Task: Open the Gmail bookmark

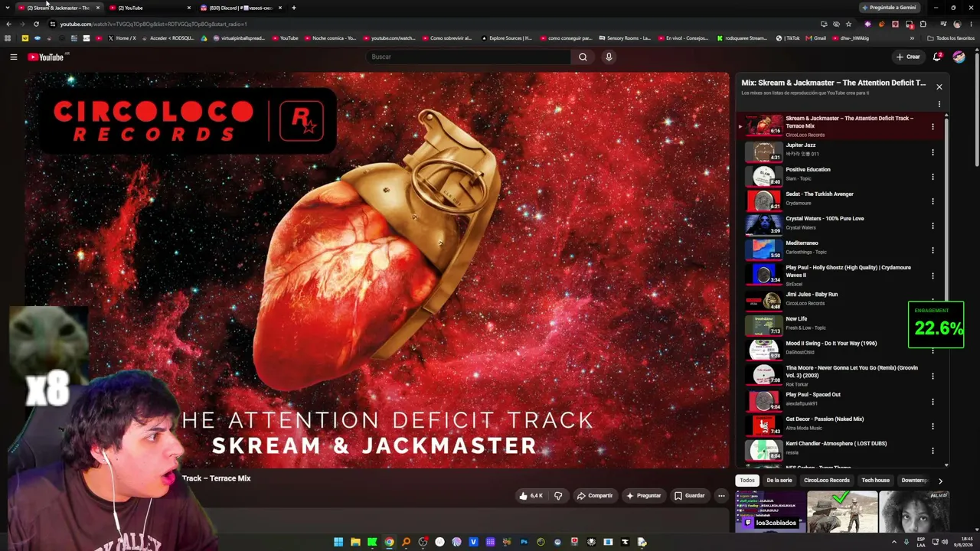Action: [816, 38]
